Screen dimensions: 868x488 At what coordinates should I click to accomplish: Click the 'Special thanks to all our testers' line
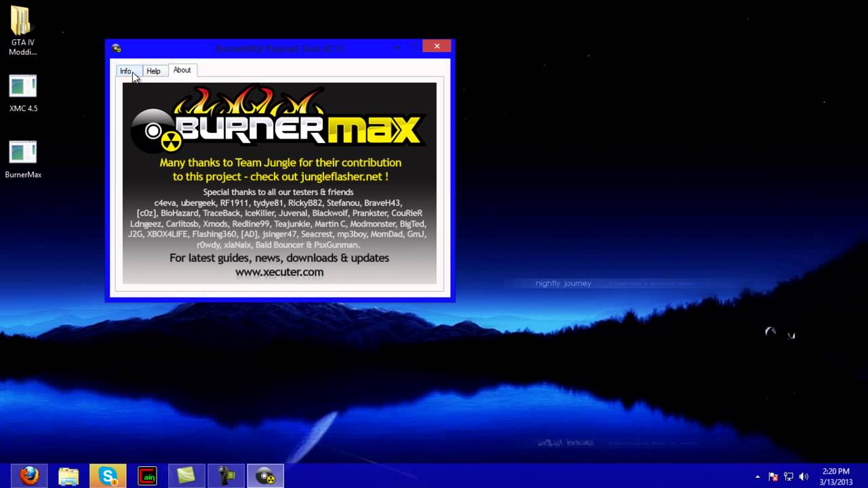point(278,192)
